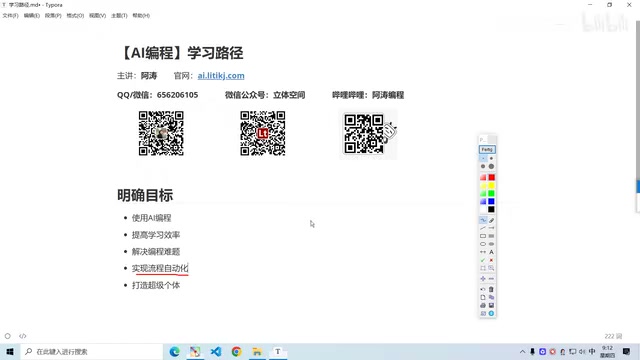Select the text tool letter A
The width and height of the screenshot is (640, 360).
click(x=491, y=252)
